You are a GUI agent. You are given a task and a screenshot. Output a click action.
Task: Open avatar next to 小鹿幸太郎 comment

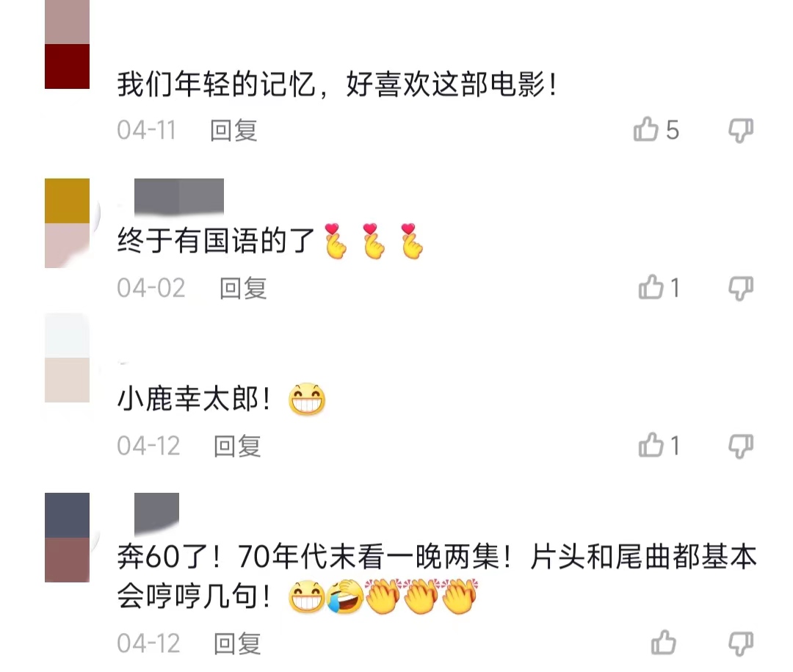click(68, 358)
